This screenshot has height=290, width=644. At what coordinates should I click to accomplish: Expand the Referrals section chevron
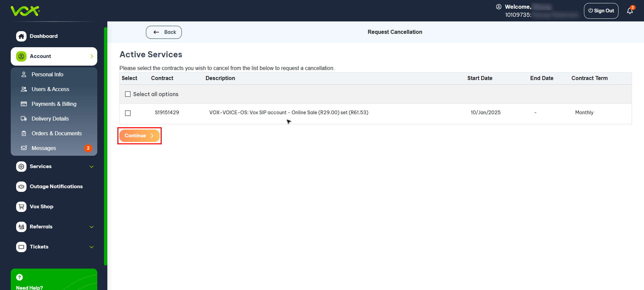[x=92, y=227]
